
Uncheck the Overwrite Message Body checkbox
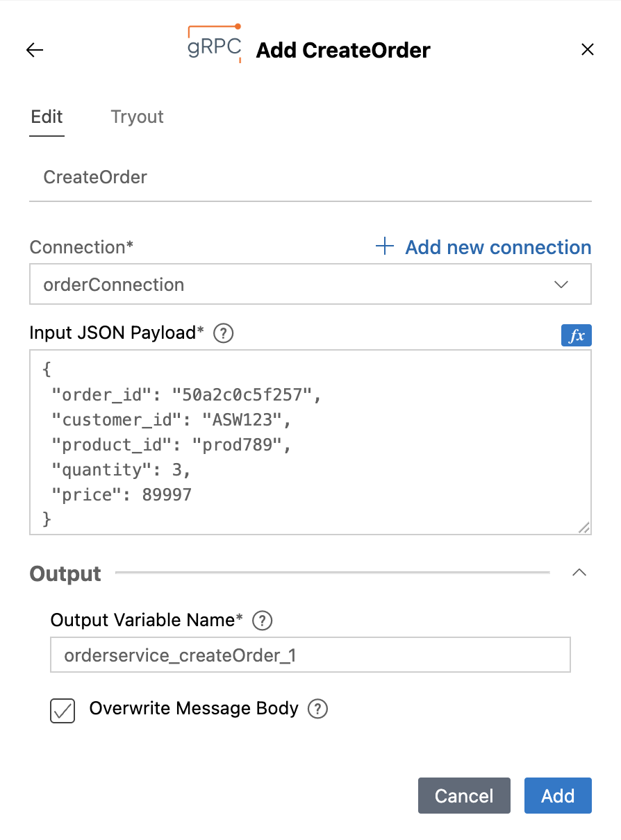(x=63, y=710)
